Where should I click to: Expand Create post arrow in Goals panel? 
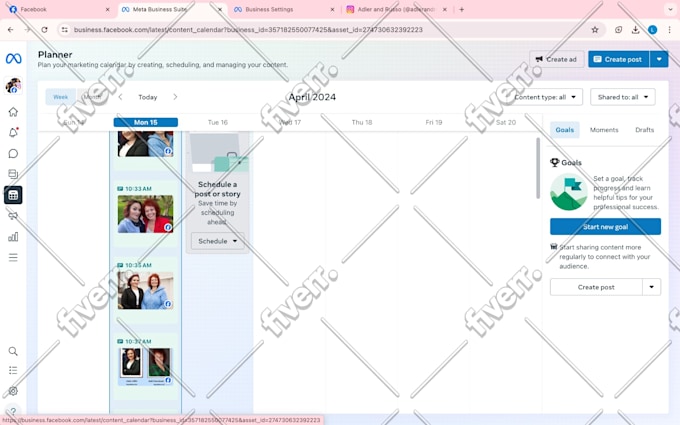coord(651,287)
